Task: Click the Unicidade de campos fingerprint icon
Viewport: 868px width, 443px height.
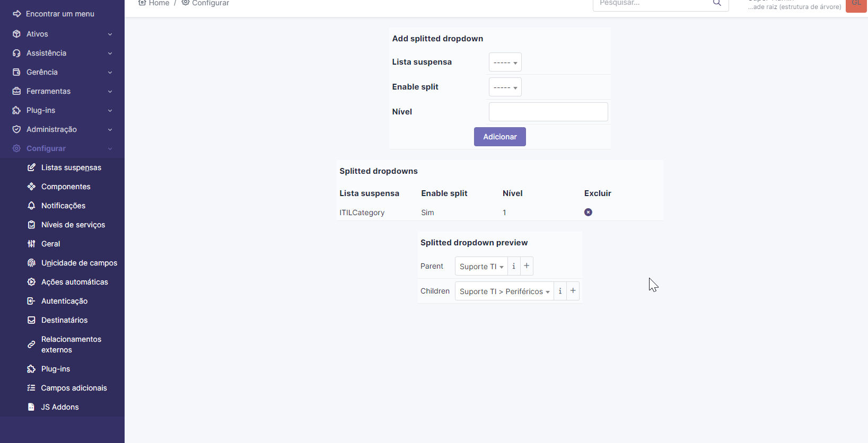Action: [x=31, y=263]
